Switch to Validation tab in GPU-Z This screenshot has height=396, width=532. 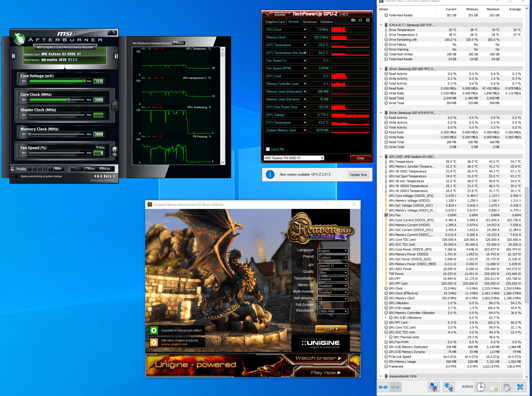(327, 22)
